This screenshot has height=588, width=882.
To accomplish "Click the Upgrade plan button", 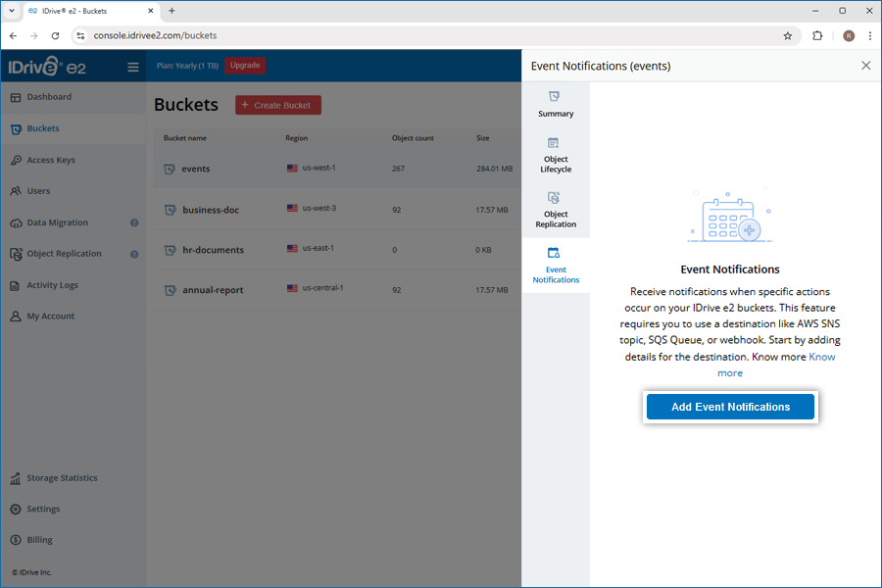I will click(x=245, y=66).
